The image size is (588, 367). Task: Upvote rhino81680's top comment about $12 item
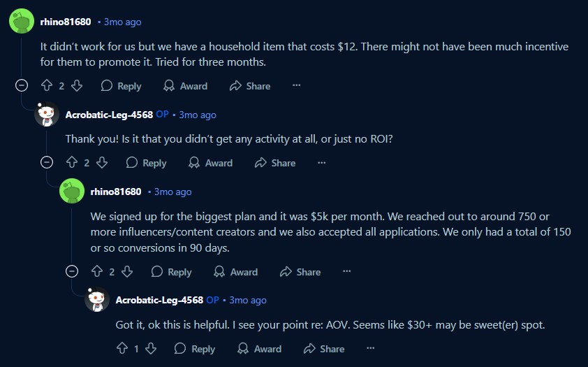(47, 86)
